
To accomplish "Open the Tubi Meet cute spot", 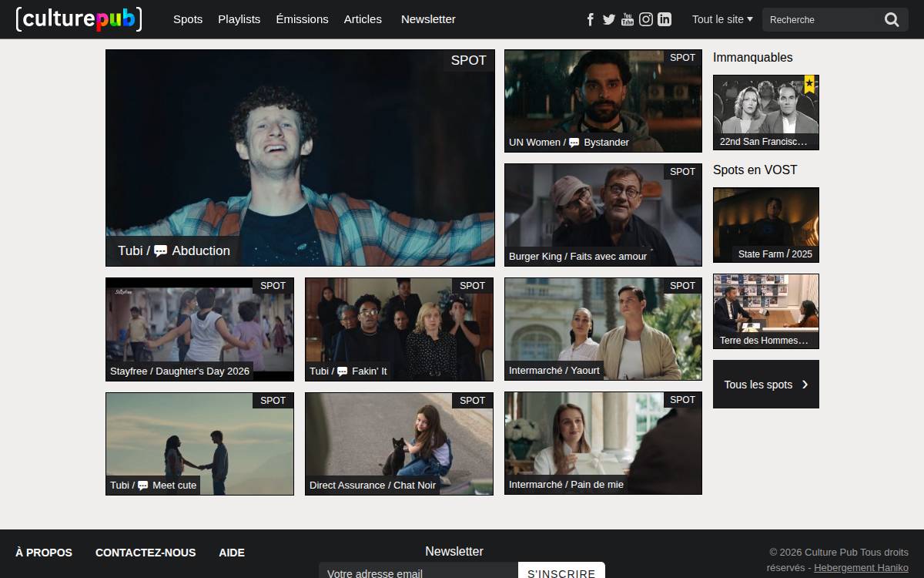I will 199,443.
